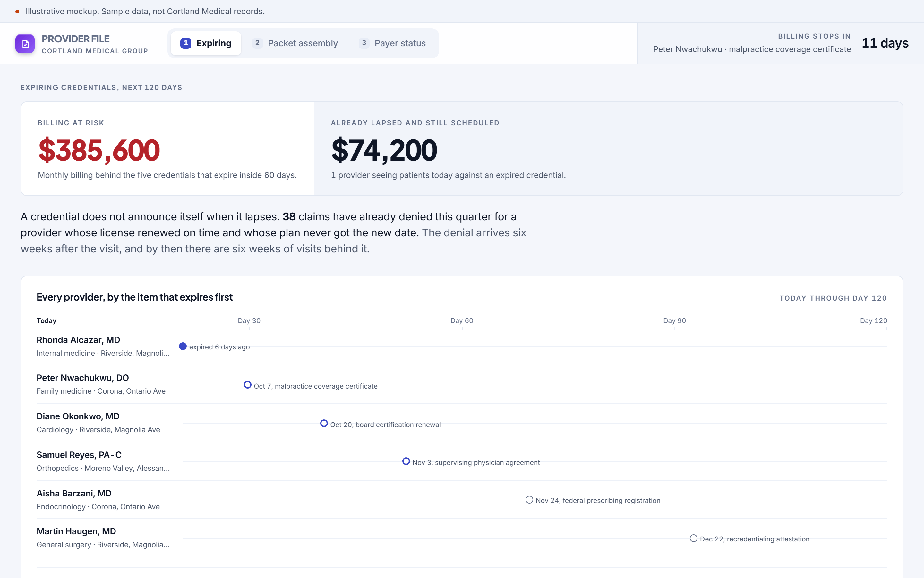Screen dimensions: 924x578
Task: Click 'Nov 24, federal prescribing registration' label
Action: pos(598,500)
